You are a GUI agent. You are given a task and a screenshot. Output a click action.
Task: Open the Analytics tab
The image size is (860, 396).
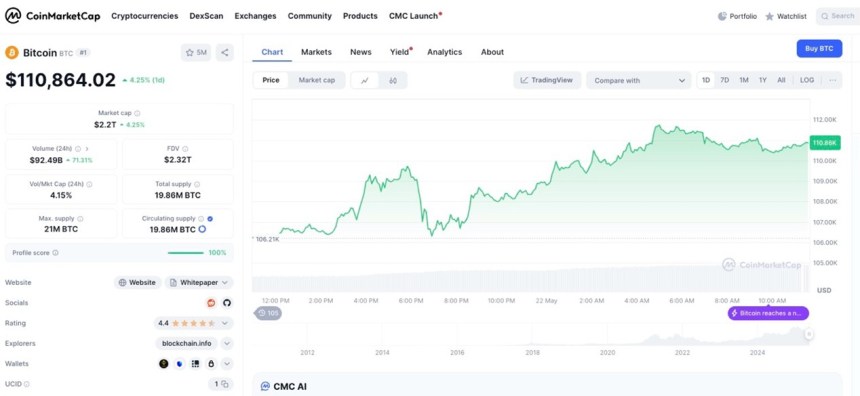click(445, 52)
